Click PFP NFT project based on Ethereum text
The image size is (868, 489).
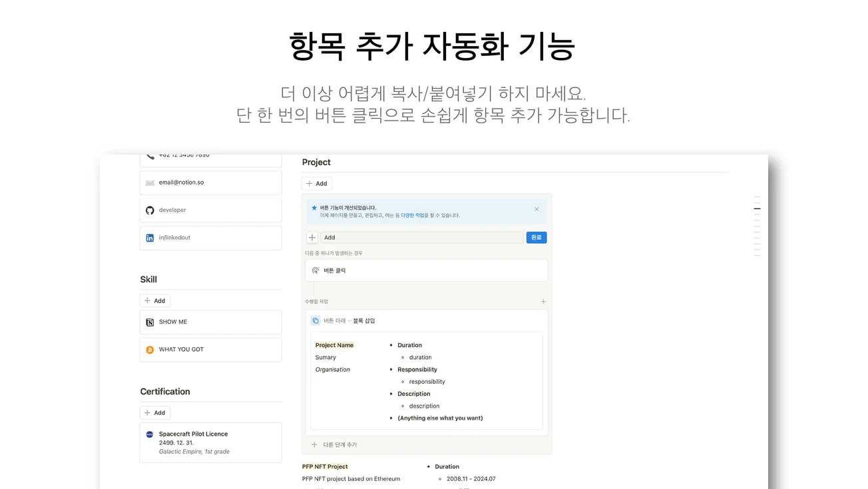point(351,478)
